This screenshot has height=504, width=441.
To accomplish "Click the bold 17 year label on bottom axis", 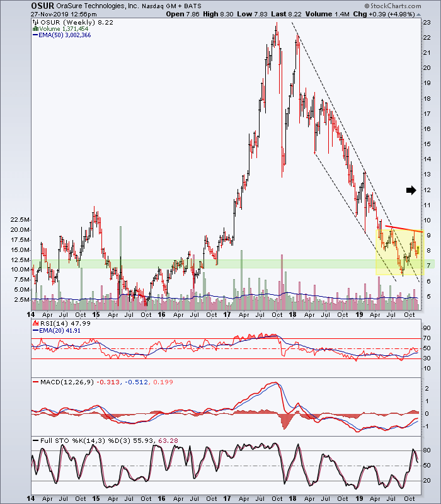I will tap(227, 498).
